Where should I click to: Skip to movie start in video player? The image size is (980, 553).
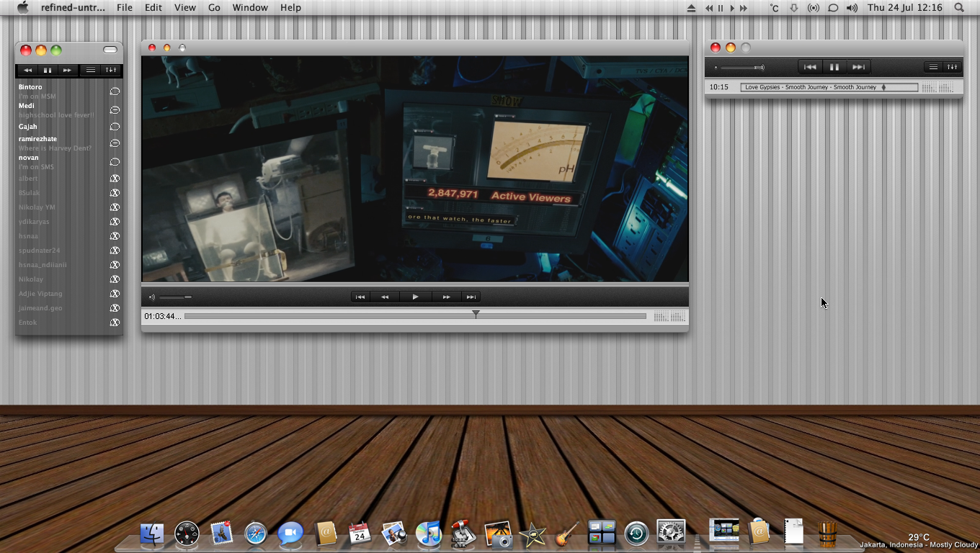click(x=360, y=297)
